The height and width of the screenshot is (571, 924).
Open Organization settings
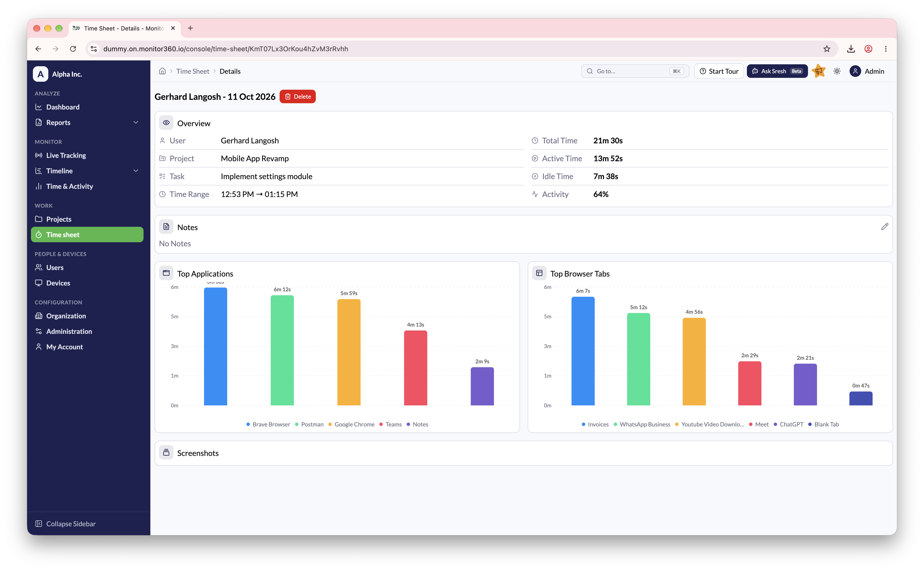point(87,316)
